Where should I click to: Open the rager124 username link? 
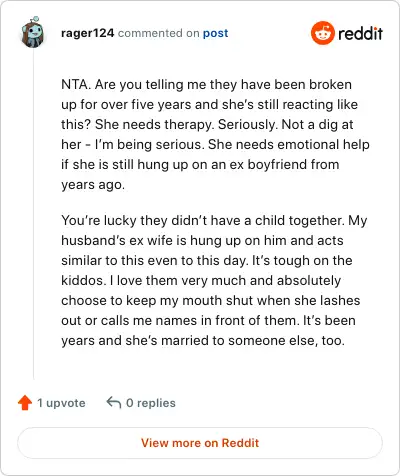click(88, 33)
